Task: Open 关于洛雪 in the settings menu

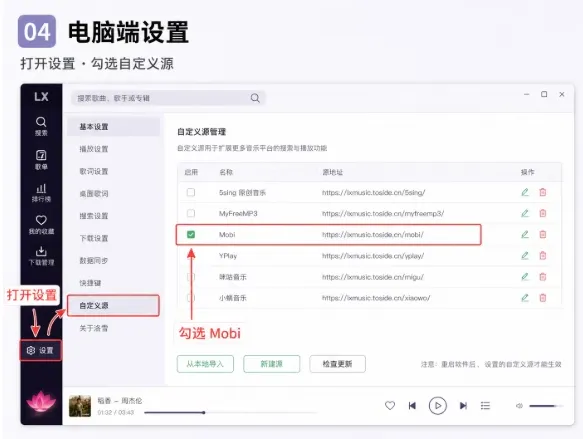Action: 94,328
